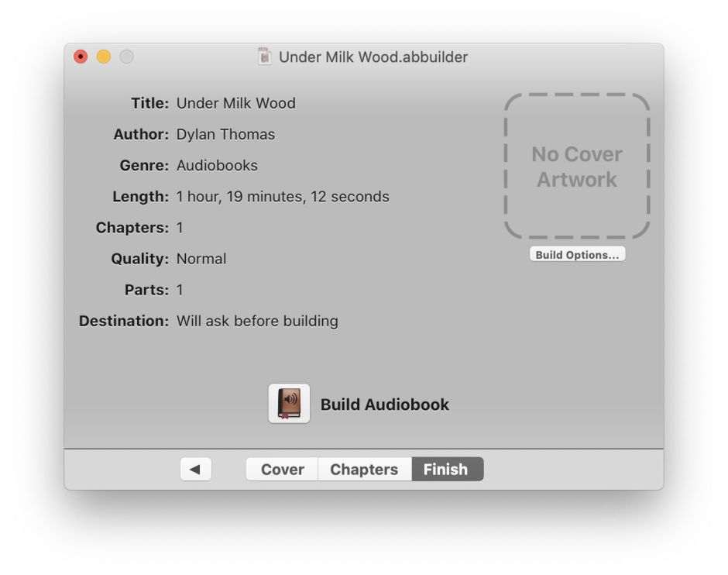This screenshot has width=728, height=575.
Task: Click the title value Under Milk Wood
Action: coord(236,103)
